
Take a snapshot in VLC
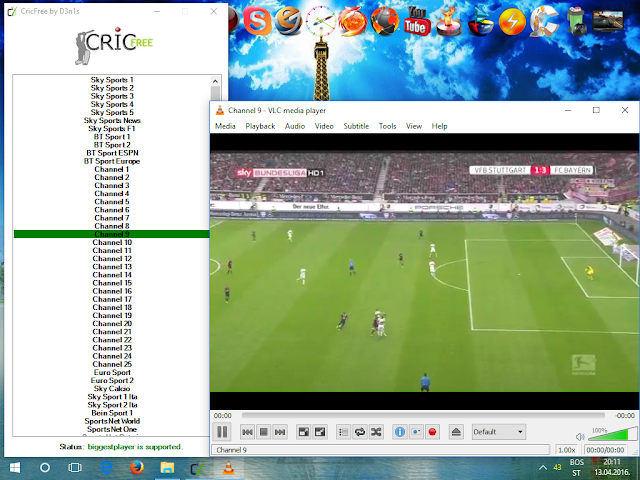click(x=416, y=432)
